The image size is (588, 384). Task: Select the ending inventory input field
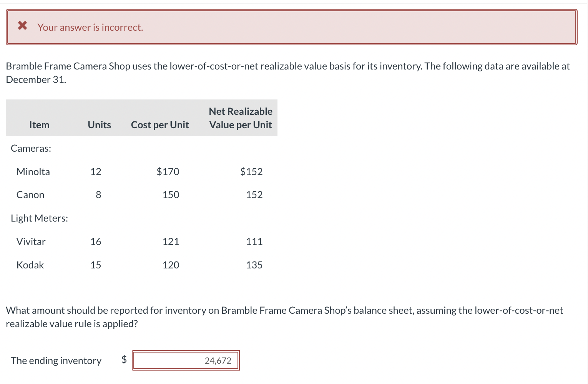pos(186,360)
